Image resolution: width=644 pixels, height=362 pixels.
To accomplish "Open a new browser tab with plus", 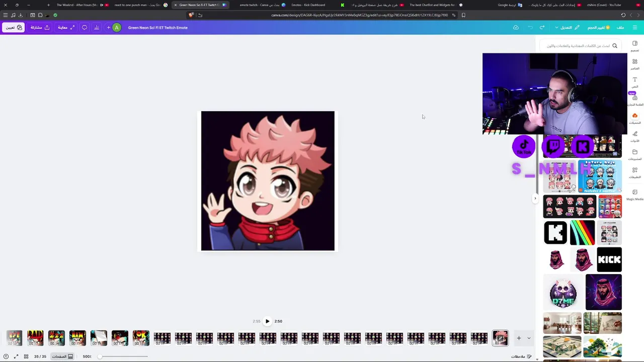I will click(x=48, y=5).
